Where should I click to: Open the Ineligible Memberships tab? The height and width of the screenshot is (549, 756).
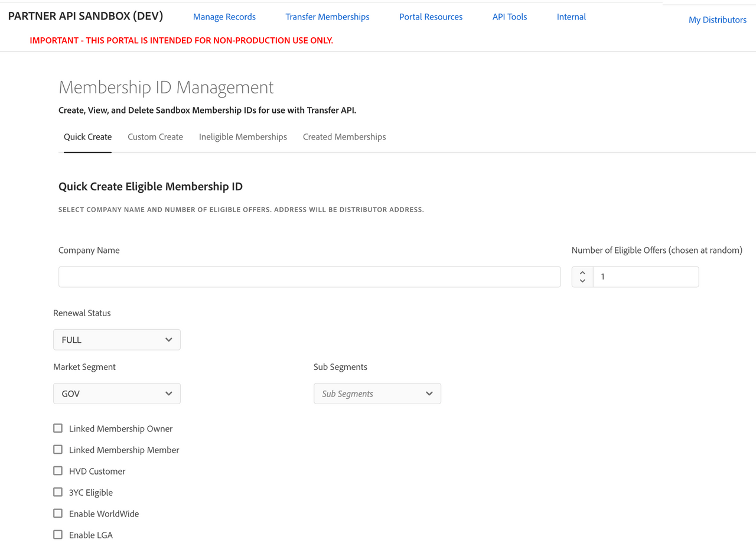[x=243, y=137]
